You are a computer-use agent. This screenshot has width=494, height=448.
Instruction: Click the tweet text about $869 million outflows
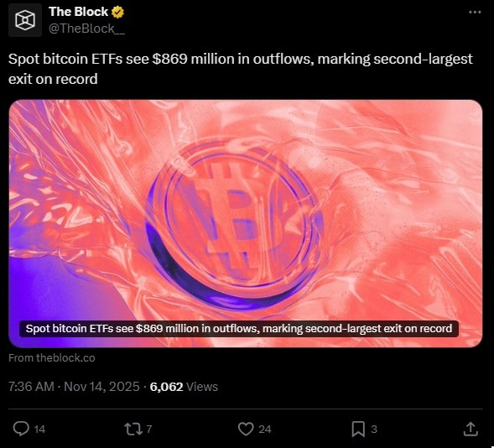pyautogui.click(x=241, y=69)
